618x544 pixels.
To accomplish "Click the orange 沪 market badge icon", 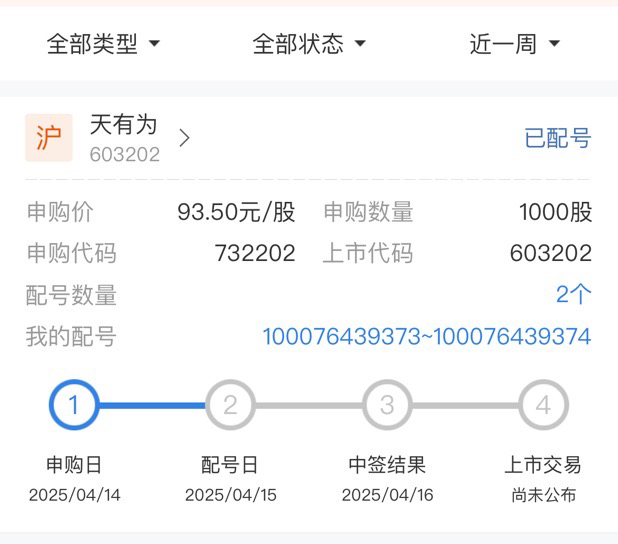I will click(x=49, y=138).
